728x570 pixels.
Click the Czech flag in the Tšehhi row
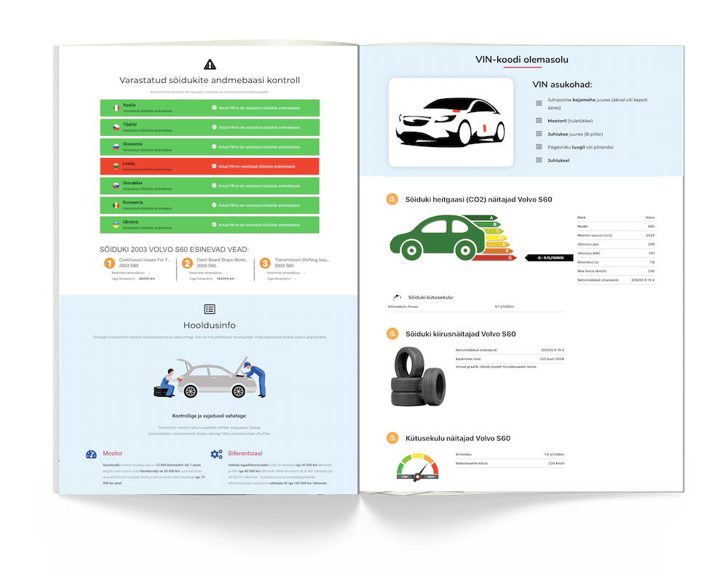tap(116, 127)
